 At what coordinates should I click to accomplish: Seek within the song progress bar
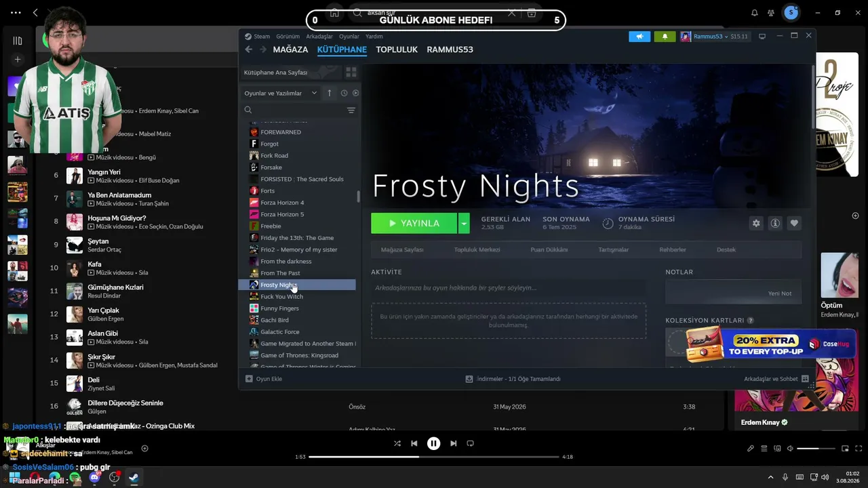pyautogui.click(x=434, y=457)
